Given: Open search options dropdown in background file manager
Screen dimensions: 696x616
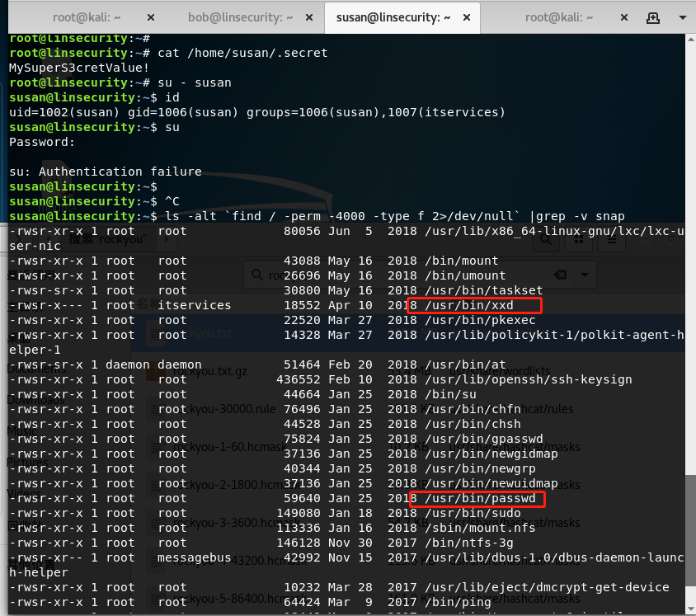Looking at the screenshot, I should (585, 275).
